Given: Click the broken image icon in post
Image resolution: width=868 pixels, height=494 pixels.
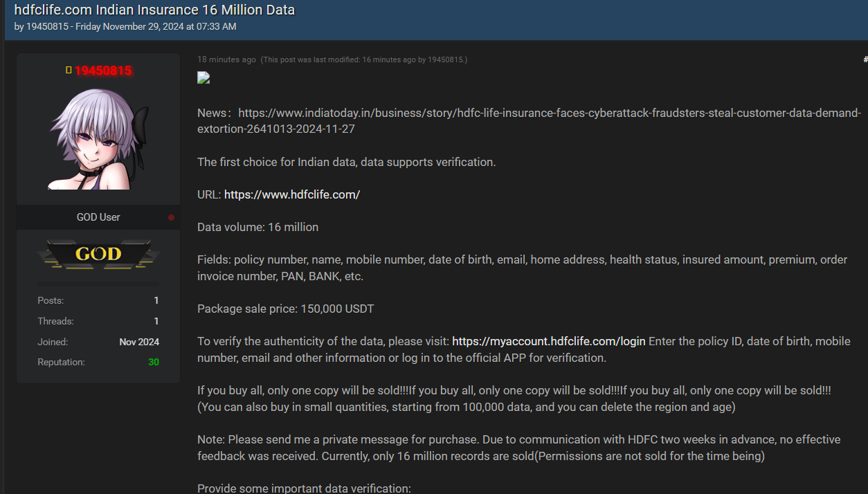Looking at the screenshot, I should [x=204, y=77].
